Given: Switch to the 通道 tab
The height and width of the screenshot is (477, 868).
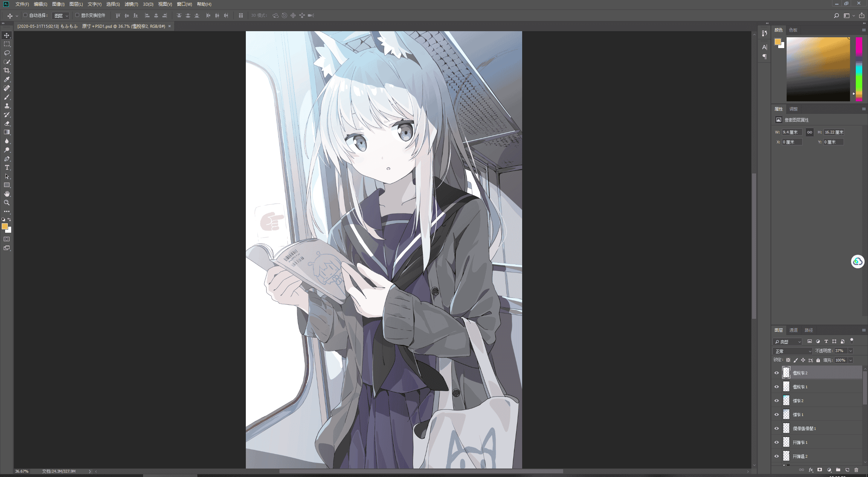Looking at the screenshot, I should pyautogui.click(x=793, y=330).
